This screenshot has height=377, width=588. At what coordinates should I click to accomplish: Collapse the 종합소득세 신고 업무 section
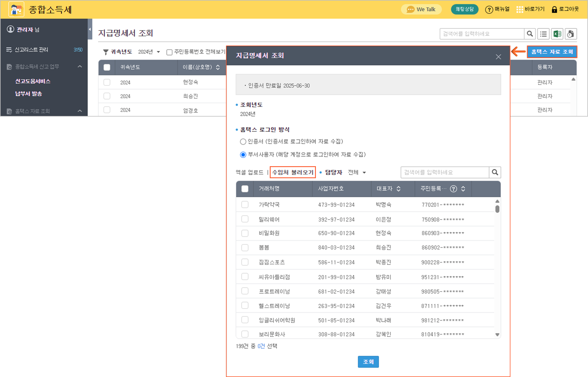tap(80, 67)
